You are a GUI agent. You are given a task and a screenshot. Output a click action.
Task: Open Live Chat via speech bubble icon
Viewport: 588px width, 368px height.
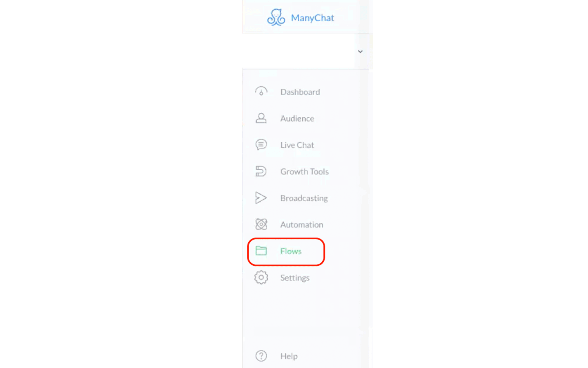pos(261,145)
